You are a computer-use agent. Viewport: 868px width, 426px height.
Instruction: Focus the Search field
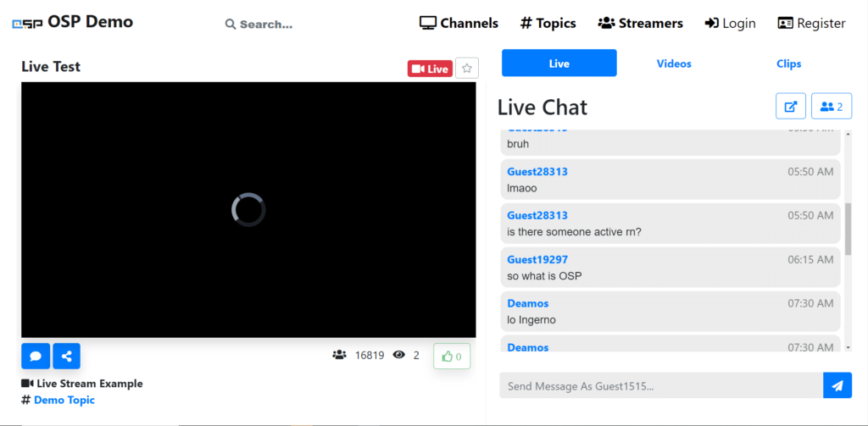(x=265, y=25)
